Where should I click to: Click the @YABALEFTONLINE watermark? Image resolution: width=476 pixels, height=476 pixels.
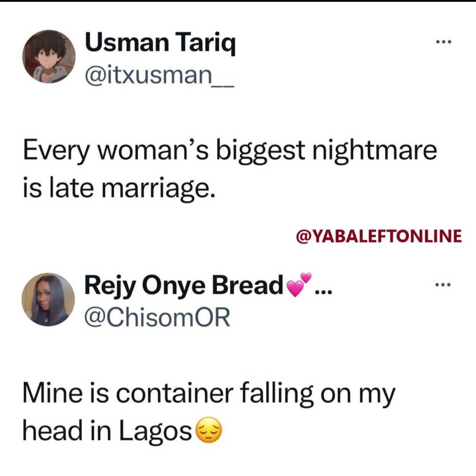pyautogui.click(x=379, y=236)
